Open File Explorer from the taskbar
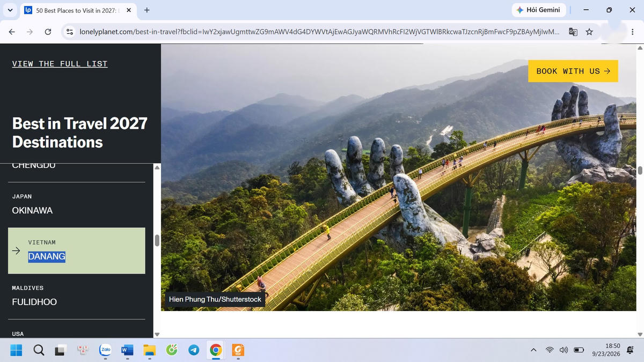 (x=149, y=350)
